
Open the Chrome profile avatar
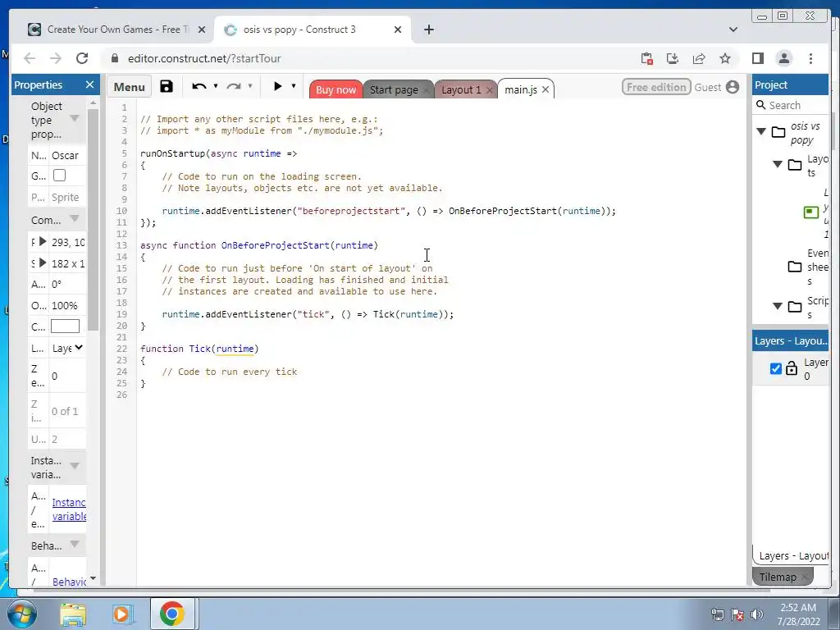(x=783, y=58)
